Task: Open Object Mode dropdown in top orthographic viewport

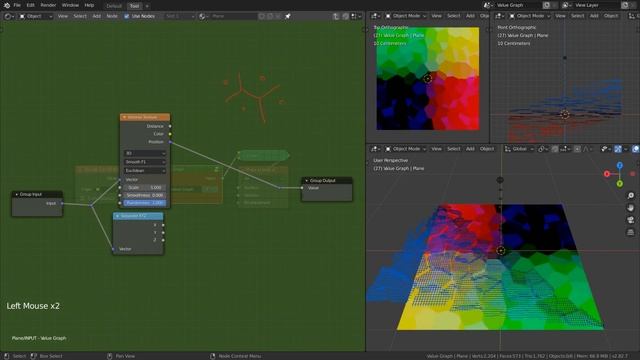Action: 406,16
